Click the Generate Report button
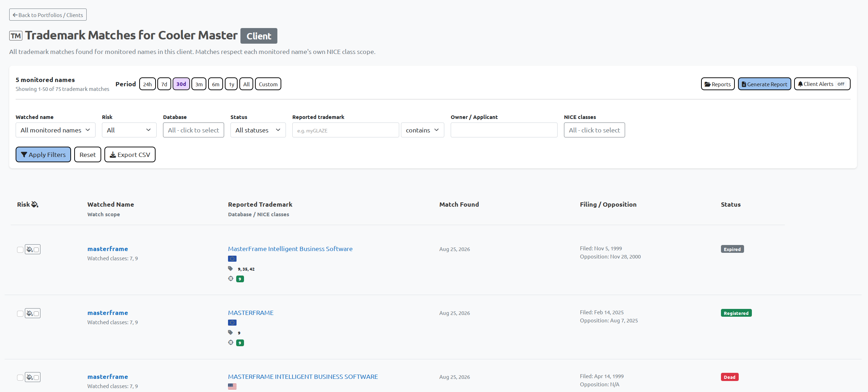 (x=765, y=84)
